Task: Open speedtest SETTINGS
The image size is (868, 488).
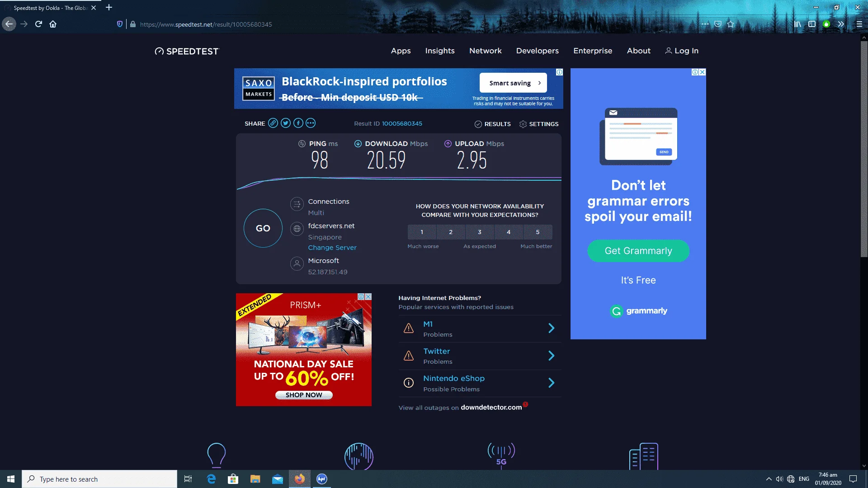Action: 539,124
